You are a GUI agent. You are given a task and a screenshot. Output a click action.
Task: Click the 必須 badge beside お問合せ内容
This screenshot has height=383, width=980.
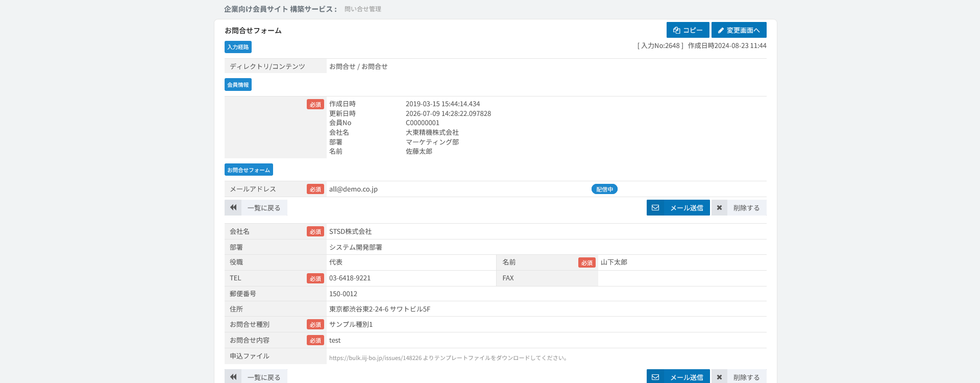[x=315, y=340]
